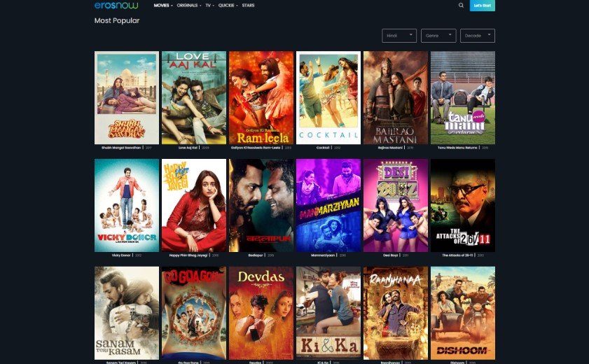The width and height of the screenshot is (589, 364).
Task: Expand the Hindi language dropdown
Action: [399, 36]
